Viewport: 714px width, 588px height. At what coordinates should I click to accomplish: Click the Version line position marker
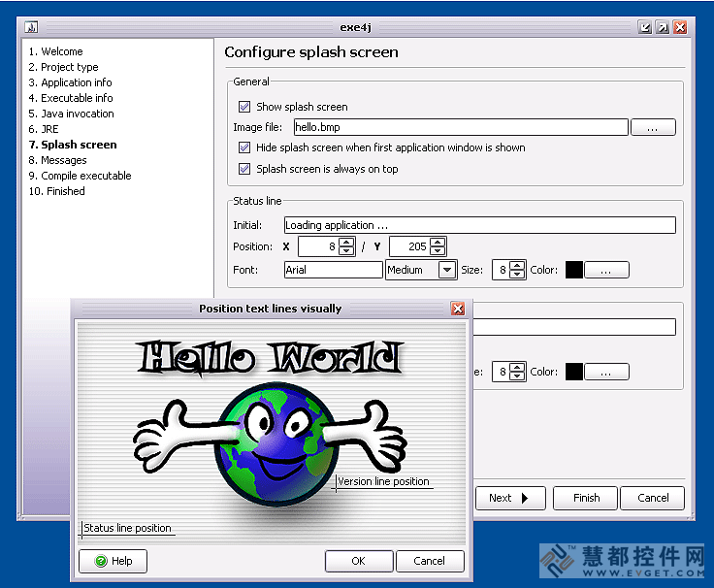[x=383, y=482]
